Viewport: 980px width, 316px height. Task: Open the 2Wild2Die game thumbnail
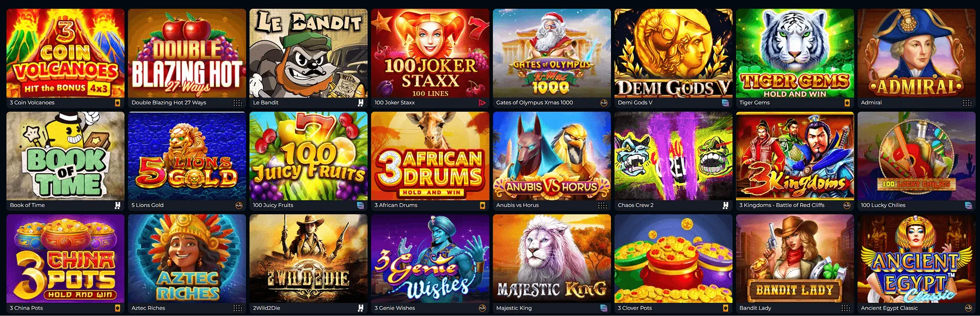(309, 259)
